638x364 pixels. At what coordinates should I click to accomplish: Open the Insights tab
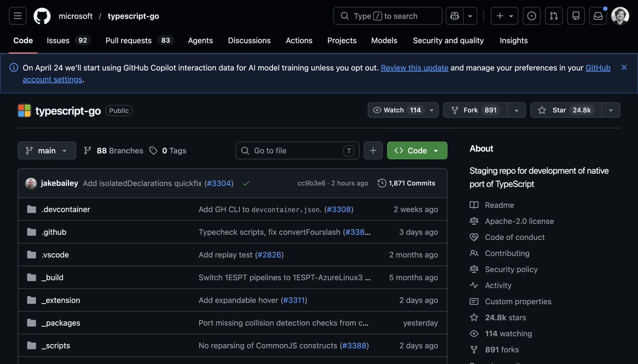click(x=514, y=40)
